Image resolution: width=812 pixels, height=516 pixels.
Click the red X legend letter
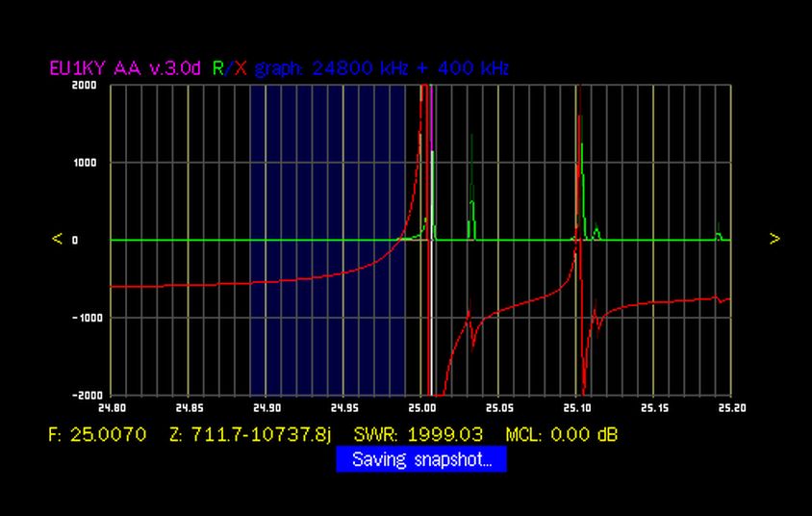tap(241, 68)
